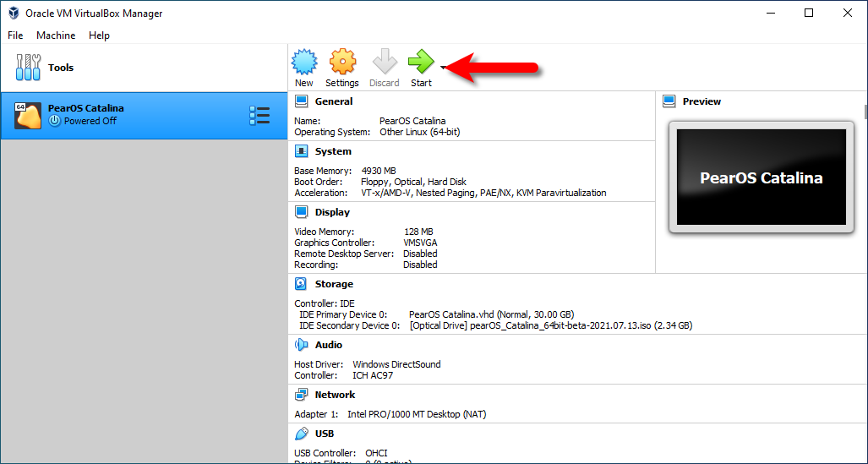Viewport: 868px width, 464px height.
Task: Open the General settings heading link
Action: coord(334,101)
